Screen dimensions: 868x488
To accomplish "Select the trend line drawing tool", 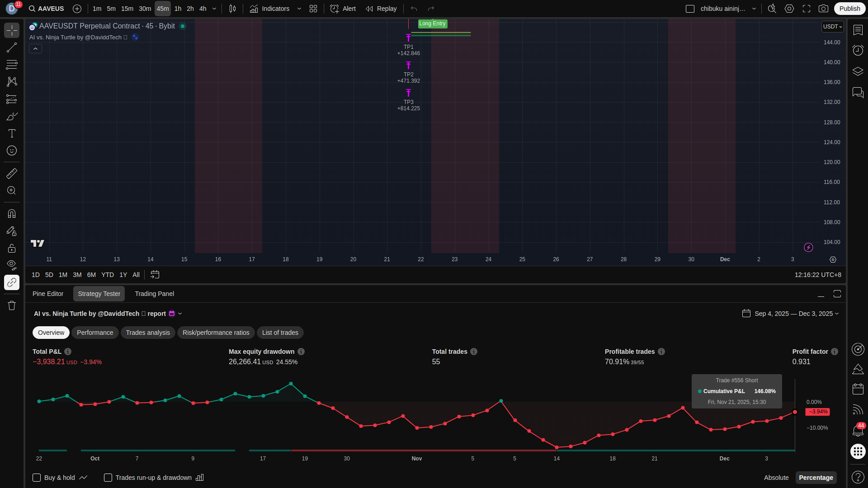I will 12,47.
